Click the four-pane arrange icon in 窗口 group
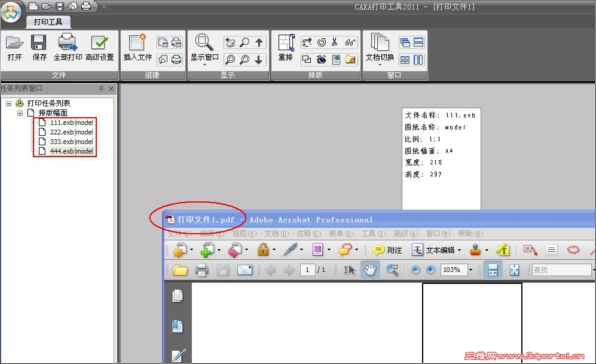The image size is (596, 364). [405, 60]
